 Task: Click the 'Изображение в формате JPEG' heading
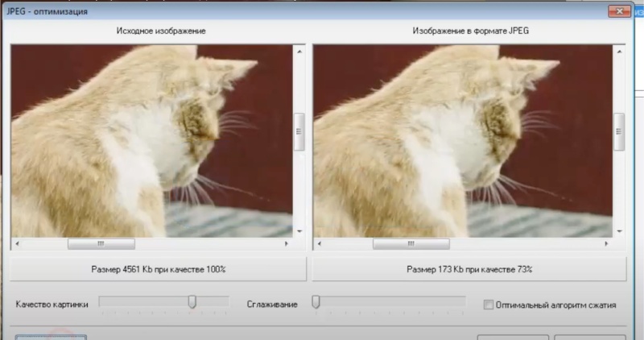[471, 31]
